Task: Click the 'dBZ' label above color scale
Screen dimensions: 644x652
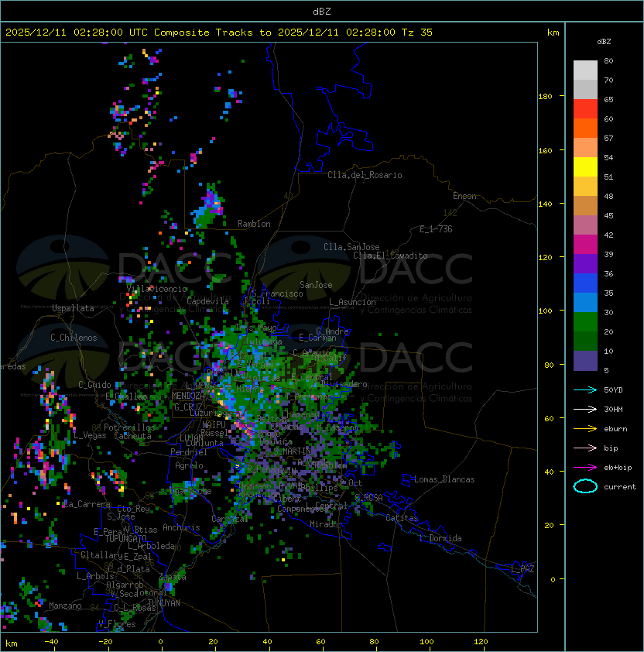Action: (x=604, y=42)
